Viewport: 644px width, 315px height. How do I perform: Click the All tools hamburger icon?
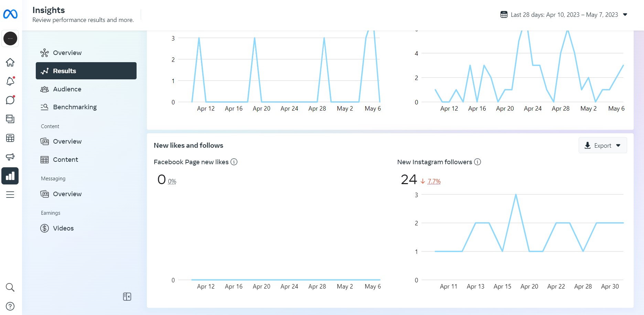click(10, 195)
